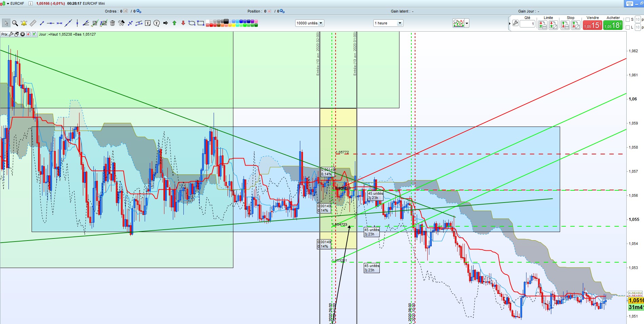Open the indicator chart icon dropdown arrow
This screenshot has width=644, height=324.
pyautogui.click(x=467, y=23)
